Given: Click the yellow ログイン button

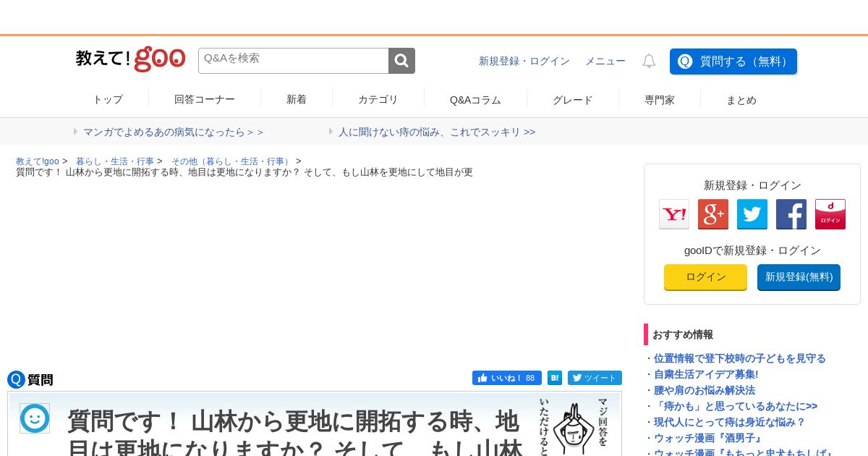Looking at the screenshot, I should pos(705,277).
